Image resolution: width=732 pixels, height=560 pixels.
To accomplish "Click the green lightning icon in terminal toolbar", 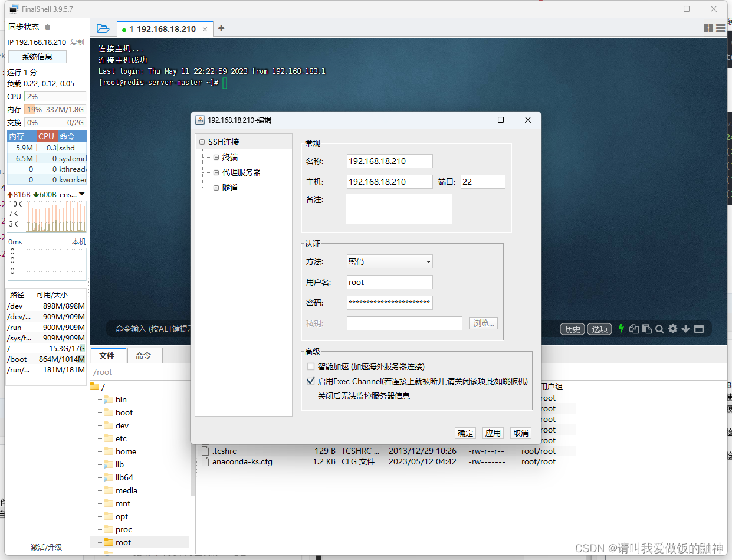I will point(621,329).
